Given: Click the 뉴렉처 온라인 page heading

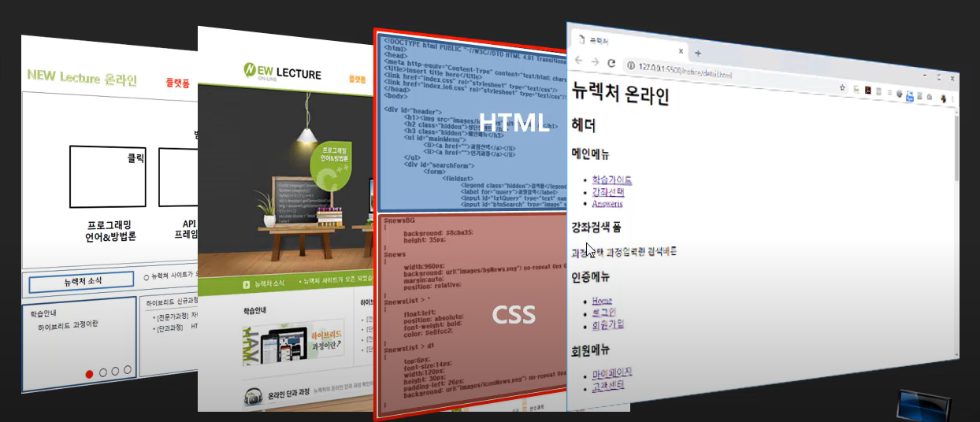Looking at the screenshot, I should [620, 94].
